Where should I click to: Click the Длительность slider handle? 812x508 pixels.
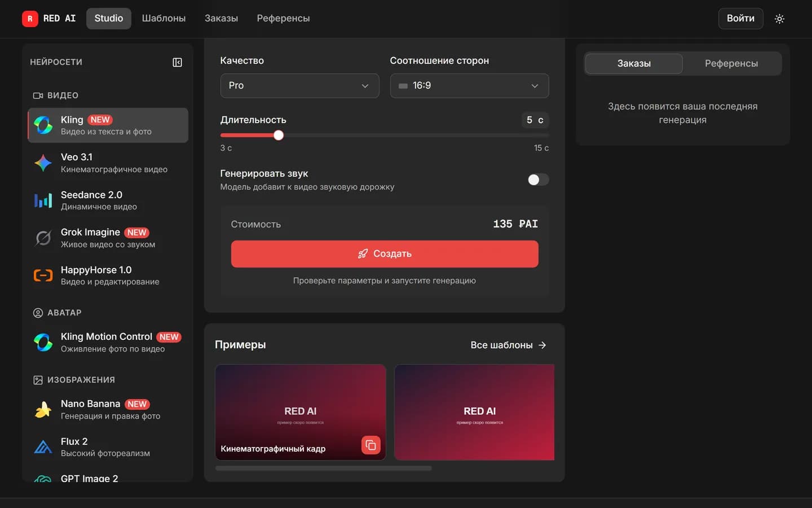click(x=279, y=135)
